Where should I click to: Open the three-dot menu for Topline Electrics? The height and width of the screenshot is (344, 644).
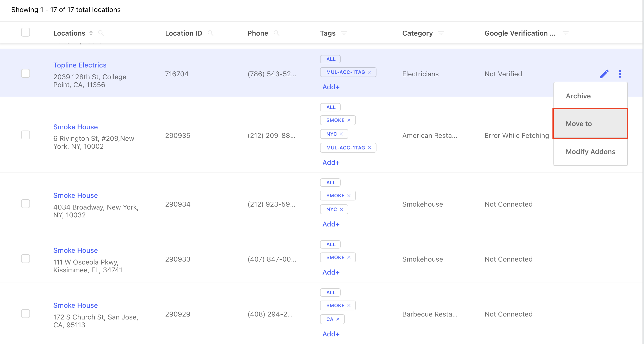pyautogui.click(x=620, y=74)
